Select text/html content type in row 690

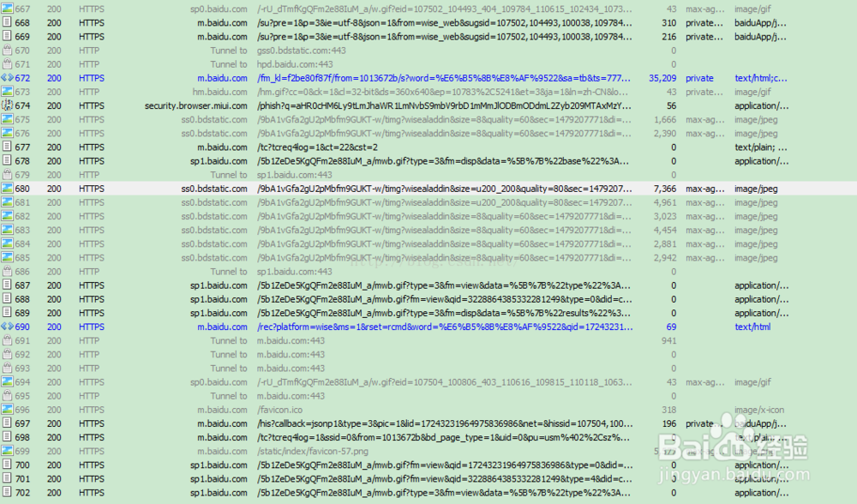click(x=752, y=327)
